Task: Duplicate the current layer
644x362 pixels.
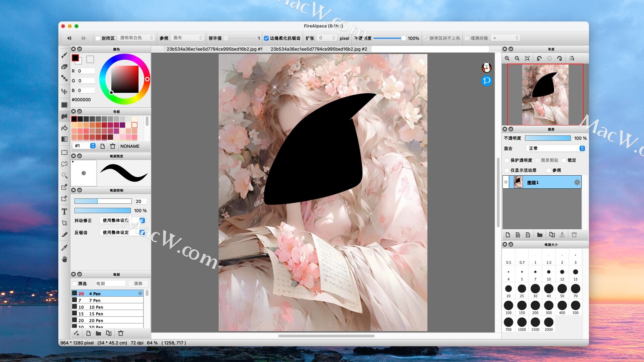Action: click(x=552, y=235)
